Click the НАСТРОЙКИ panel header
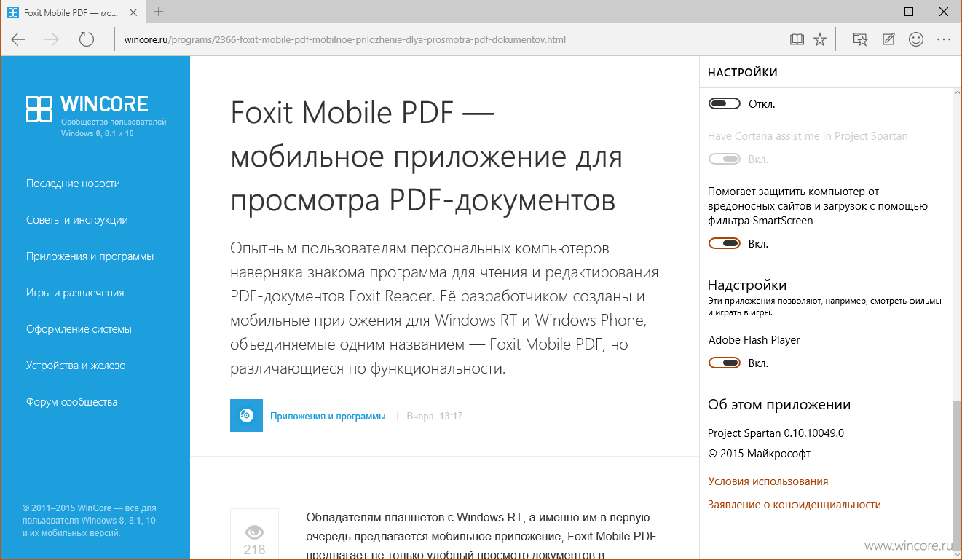The height and width of the screenshot is (560, 962). coord(743,73)
